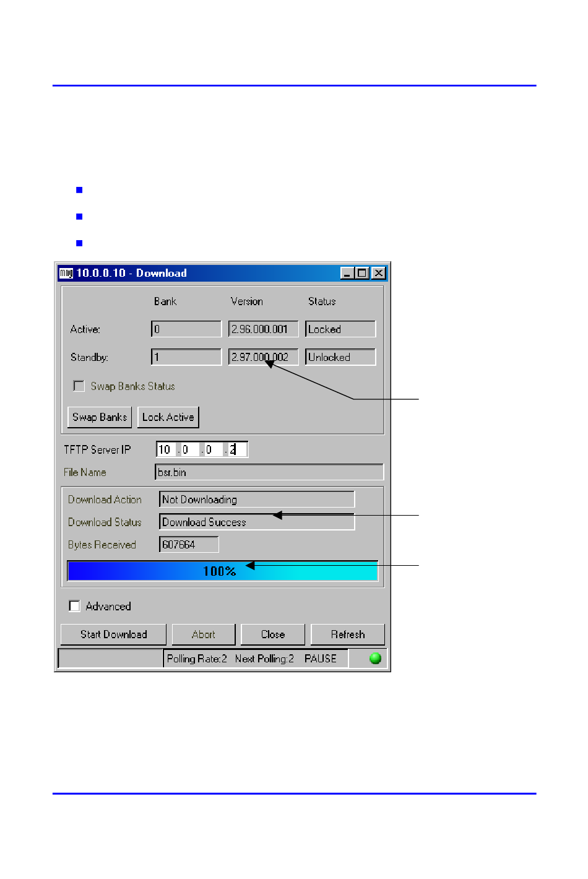
Task: Tick the Advanced checkbox
Action: point(75,606)
